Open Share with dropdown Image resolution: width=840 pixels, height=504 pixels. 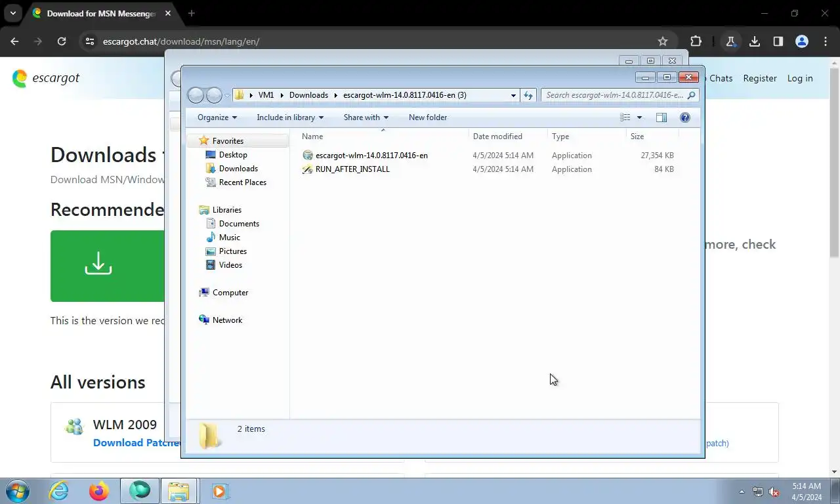(366, 117)
